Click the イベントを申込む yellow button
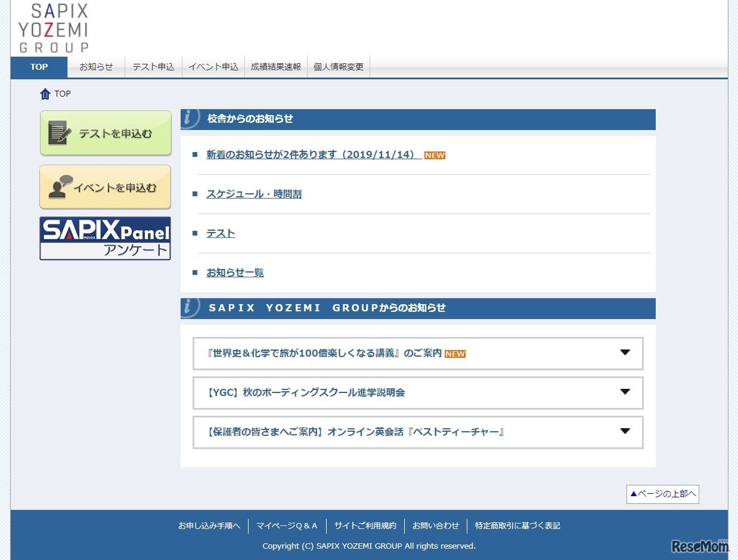 pos(106,187)
